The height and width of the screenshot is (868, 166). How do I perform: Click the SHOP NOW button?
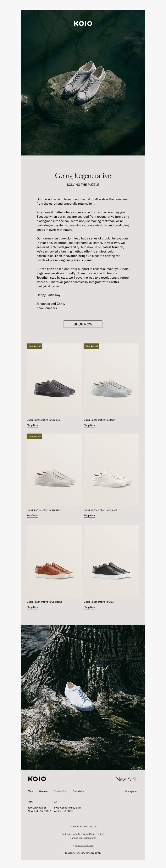[83, 324]
